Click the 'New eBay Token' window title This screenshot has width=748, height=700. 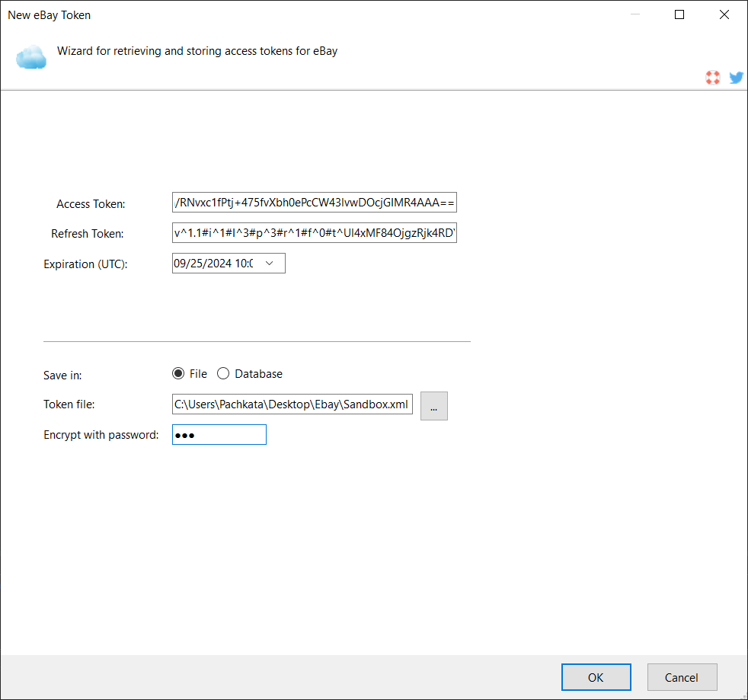click(50, 15)
